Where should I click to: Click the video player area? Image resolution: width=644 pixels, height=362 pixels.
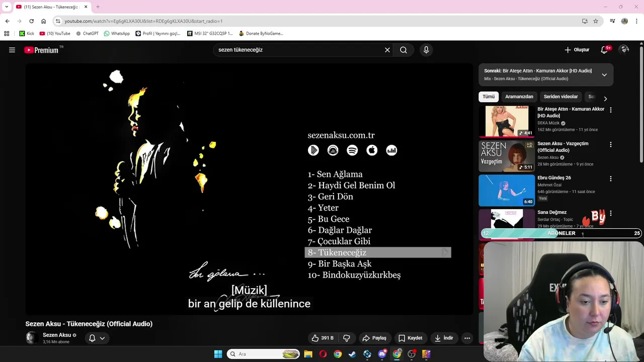(249, 189)
